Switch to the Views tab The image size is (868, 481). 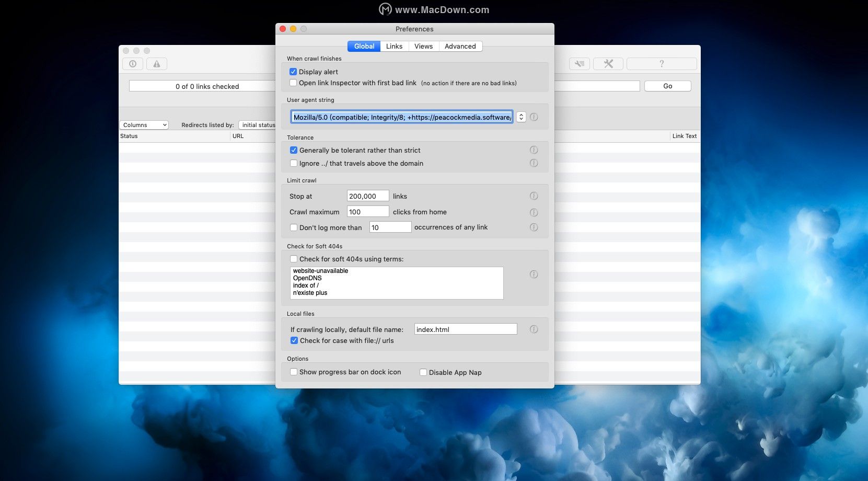423,46
